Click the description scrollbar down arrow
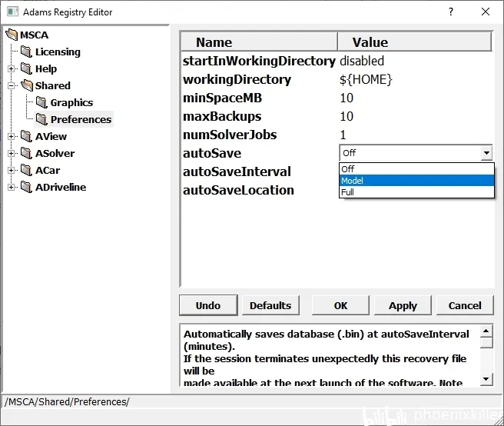This screenshot has height=426, width=504. coord(486,379)
